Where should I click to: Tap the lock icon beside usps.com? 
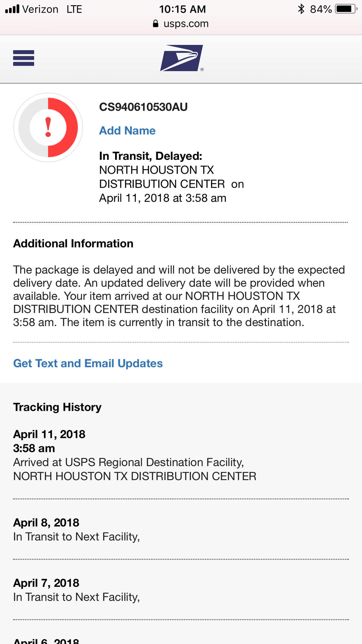155,24
